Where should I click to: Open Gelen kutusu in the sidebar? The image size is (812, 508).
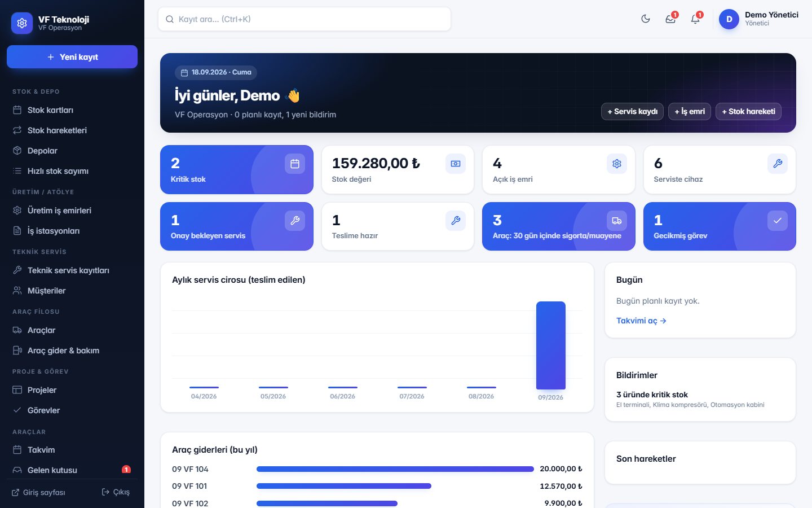pyautogui.click(x=72, y=470)
